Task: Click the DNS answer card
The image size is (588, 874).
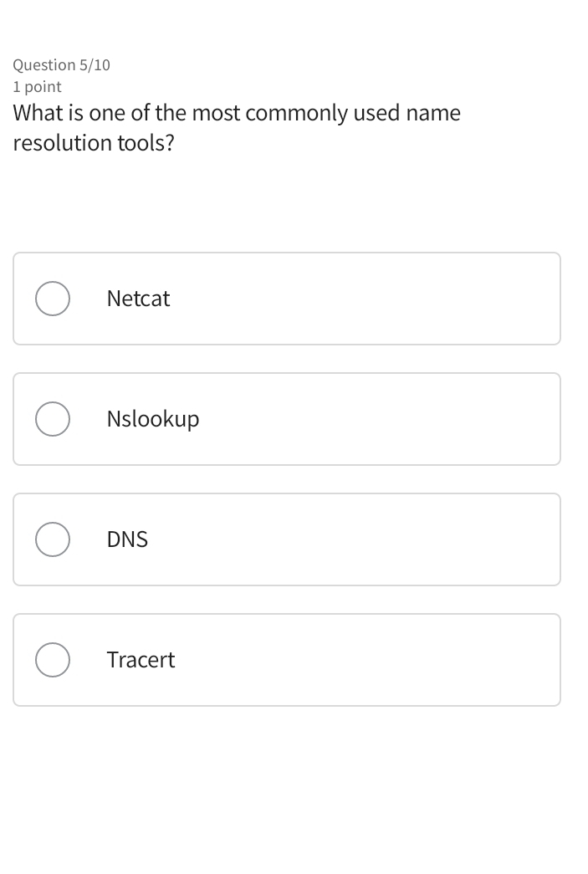Action: click(287, 539)
